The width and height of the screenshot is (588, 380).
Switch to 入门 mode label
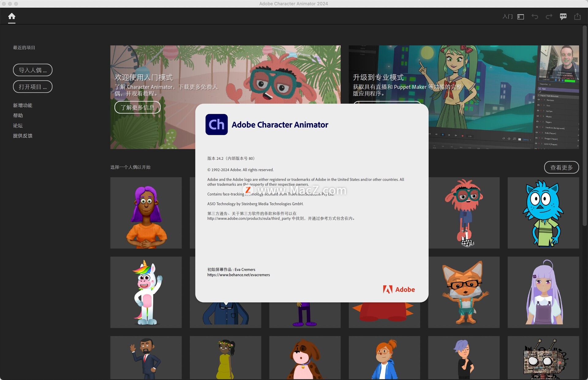pyautogui.click(x=507, y=17)
